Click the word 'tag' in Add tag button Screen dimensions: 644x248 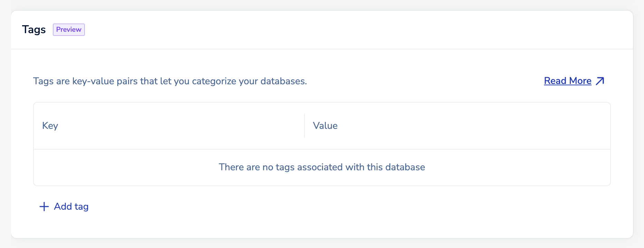tap(81, 207)
